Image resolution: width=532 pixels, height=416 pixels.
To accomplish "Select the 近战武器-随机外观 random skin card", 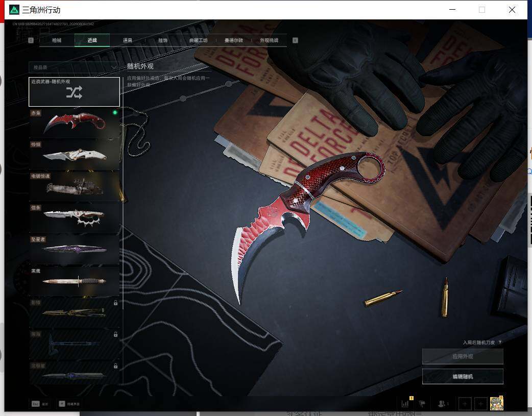I will [x=75, y=92].
